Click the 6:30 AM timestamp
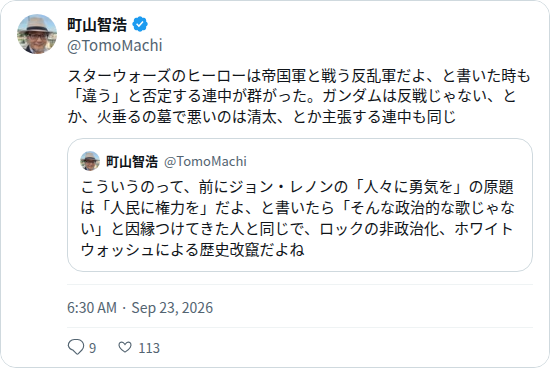The height and width of the screenshot is (372, 554). (x=92, y=308)
